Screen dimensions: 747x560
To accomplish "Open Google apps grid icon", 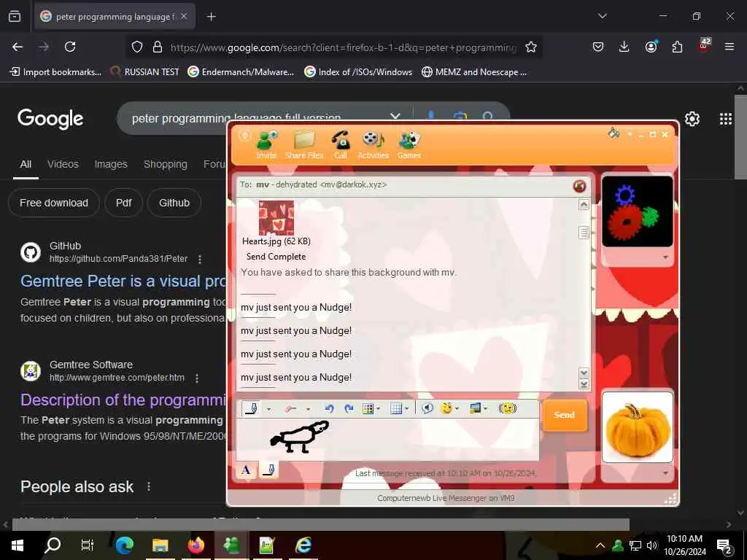I will coord(726,119).
